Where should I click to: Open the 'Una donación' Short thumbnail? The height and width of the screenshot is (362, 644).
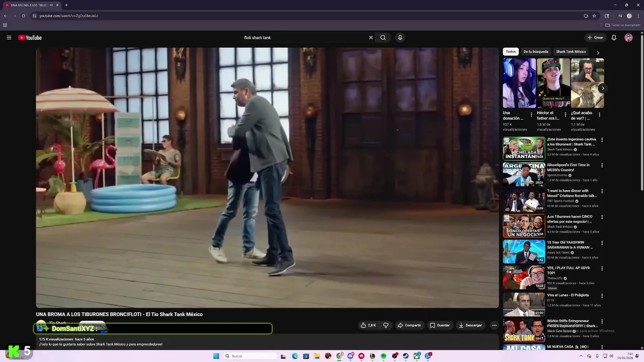tap(519, 83)
